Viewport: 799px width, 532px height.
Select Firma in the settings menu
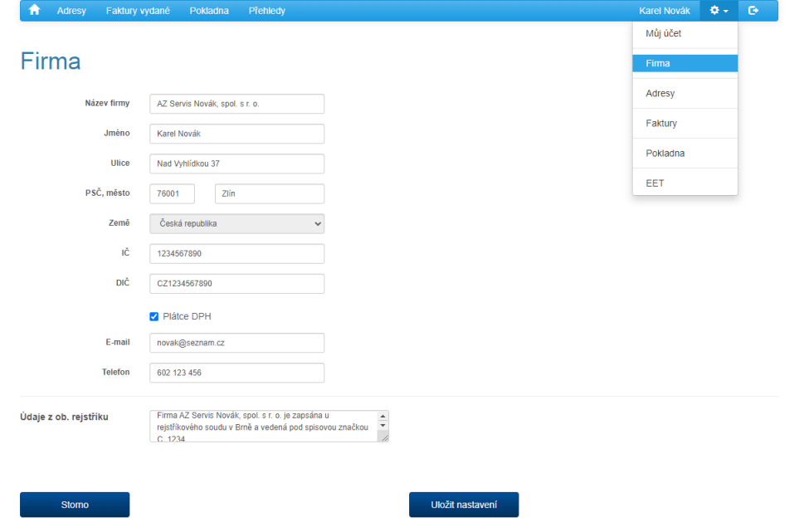(685, 63)
